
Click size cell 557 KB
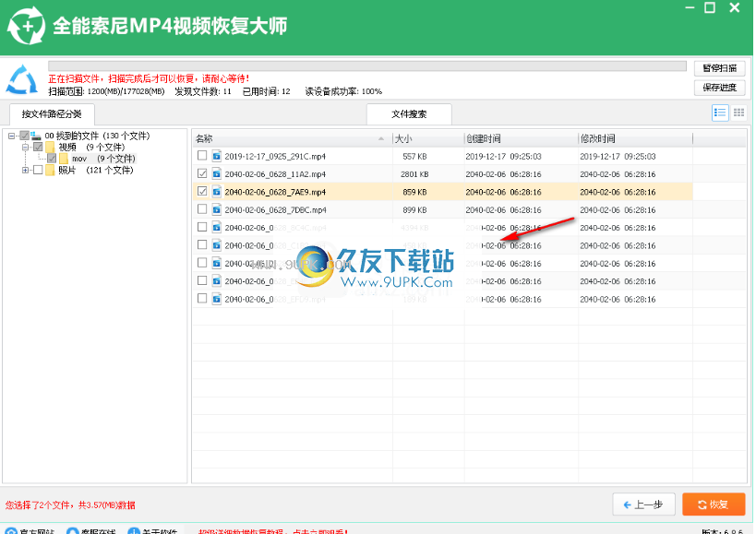pyautogui.click(x=414, y=156)
